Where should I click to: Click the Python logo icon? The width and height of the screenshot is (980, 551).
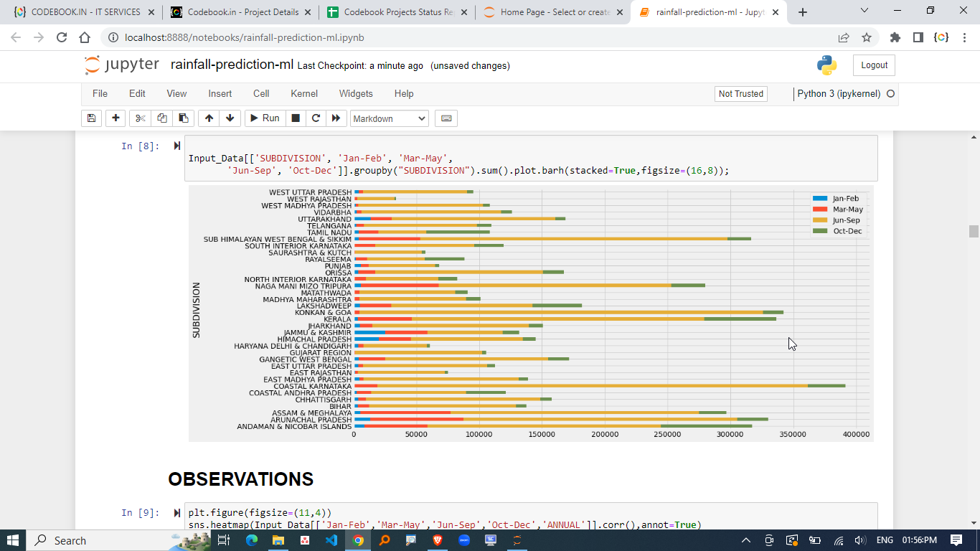[826, 65]
